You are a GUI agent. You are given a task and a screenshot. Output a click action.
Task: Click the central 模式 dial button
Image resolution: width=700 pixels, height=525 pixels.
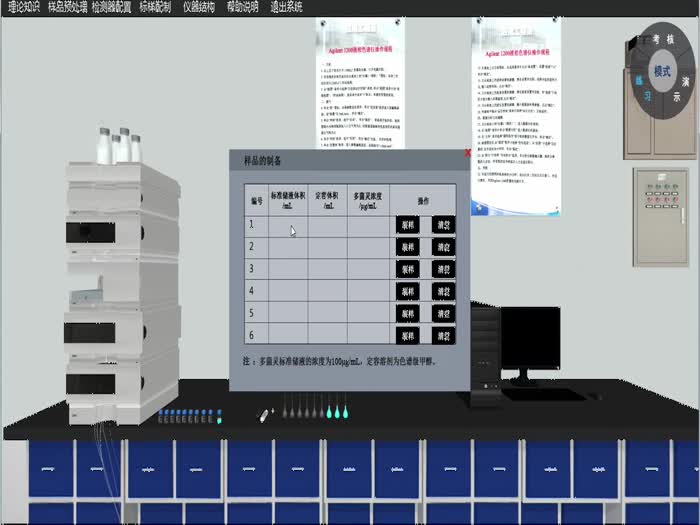pos(660,72)
